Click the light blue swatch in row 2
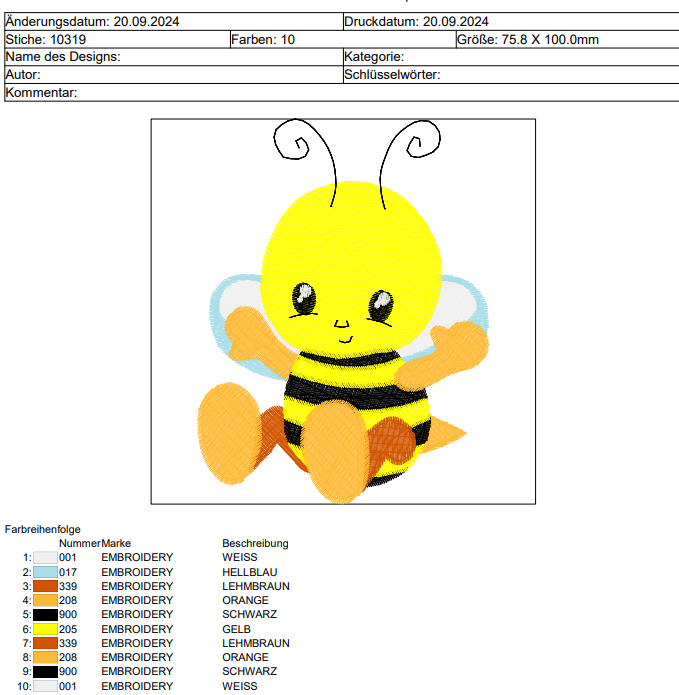 pos(46,572)
